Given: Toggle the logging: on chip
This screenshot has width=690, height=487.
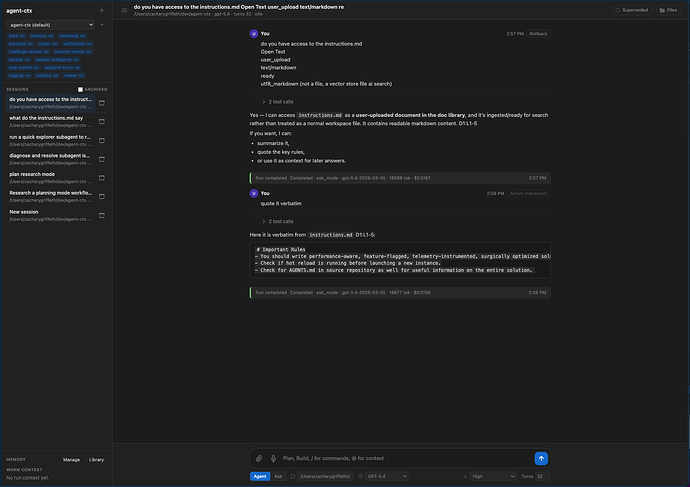Looking at the screenshot, I should click(19, 75).
